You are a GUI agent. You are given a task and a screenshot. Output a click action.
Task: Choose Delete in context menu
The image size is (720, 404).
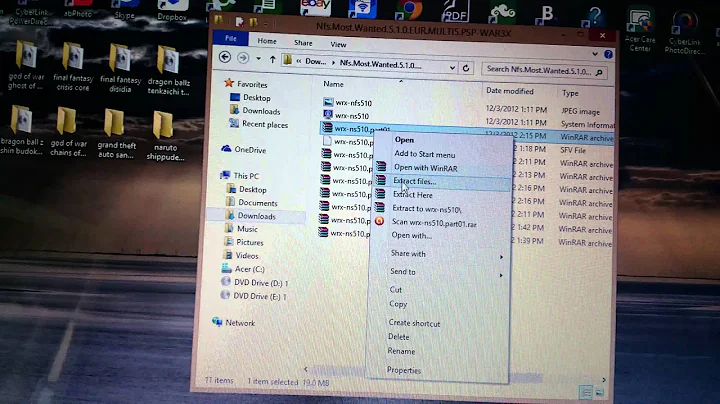point(398,337)
